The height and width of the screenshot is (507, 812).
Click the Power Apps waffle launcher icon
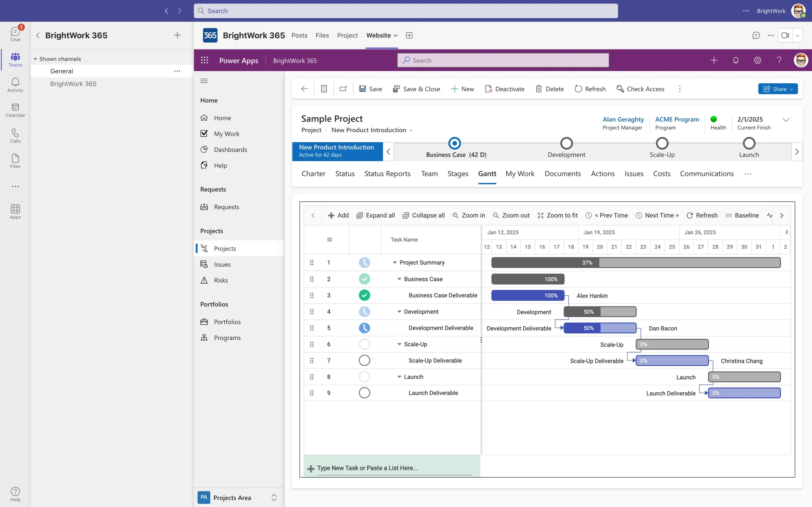pos(204,60)
